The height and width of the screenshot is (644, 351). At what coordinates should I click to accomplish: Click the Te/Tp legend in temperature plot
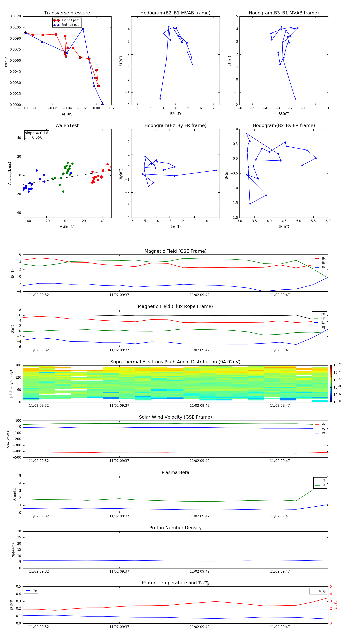coord(318,591)
